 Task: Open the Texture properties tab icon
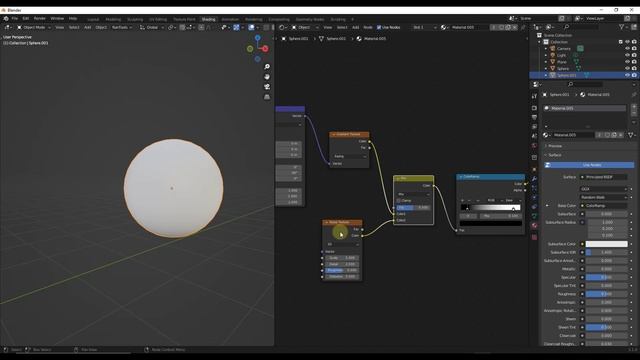point(534,237)
